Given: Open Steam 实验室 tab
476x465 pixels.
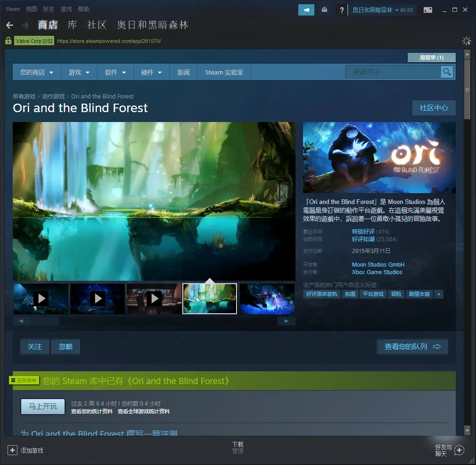Looking at the screenshot, I should [x=224, y=72].
